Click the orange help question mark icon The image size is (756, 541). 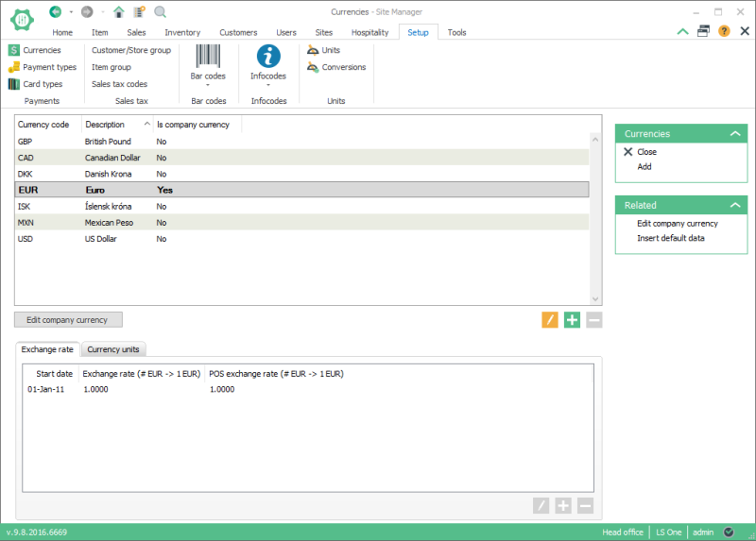[x=724, y=31]
